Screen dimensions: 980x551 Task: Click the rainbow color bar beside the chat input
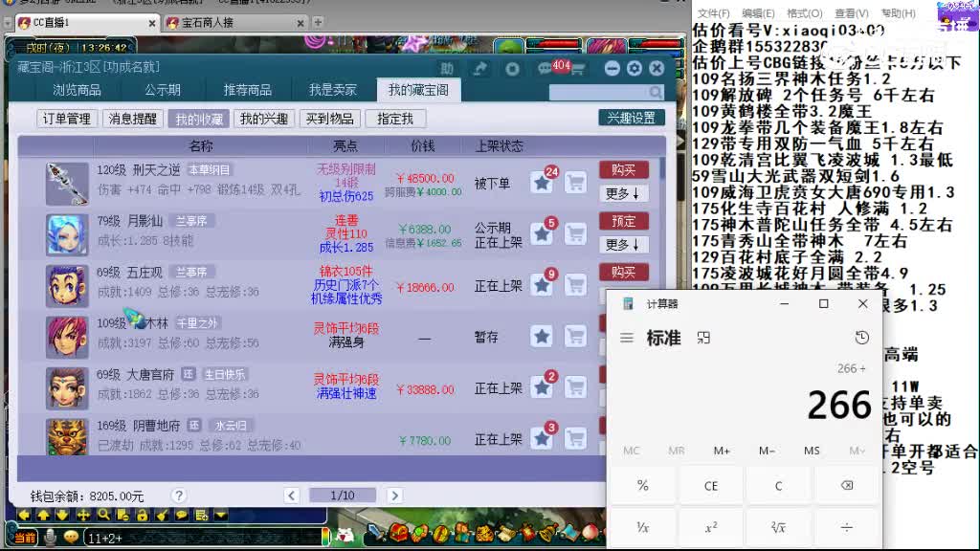click(x=323, y=536)
